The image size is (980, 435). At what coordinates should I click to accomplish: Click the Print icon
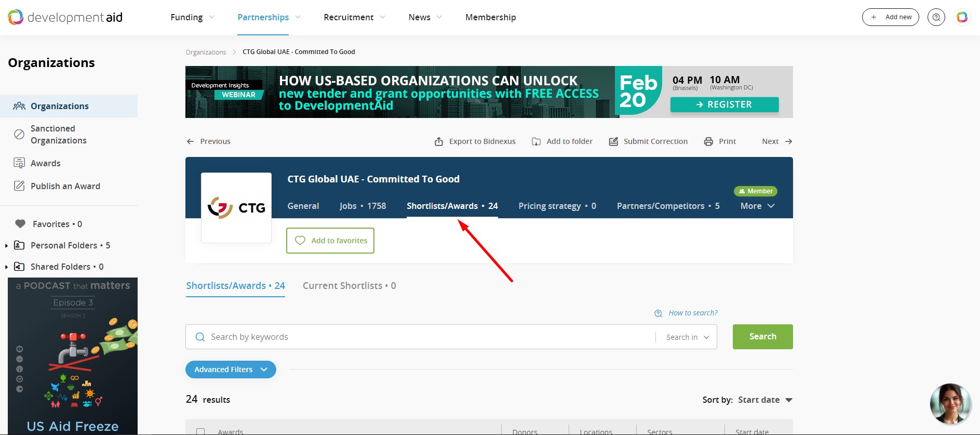coord(708,141)
